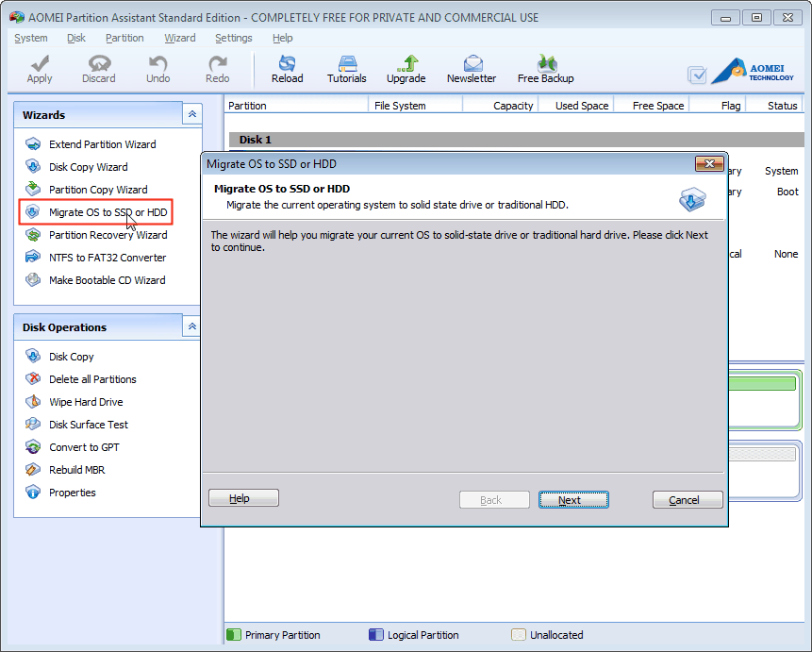Click the NTFS to FAT32 Converter icon
Viewport: 812px width, 652px height.
[33, 257]
